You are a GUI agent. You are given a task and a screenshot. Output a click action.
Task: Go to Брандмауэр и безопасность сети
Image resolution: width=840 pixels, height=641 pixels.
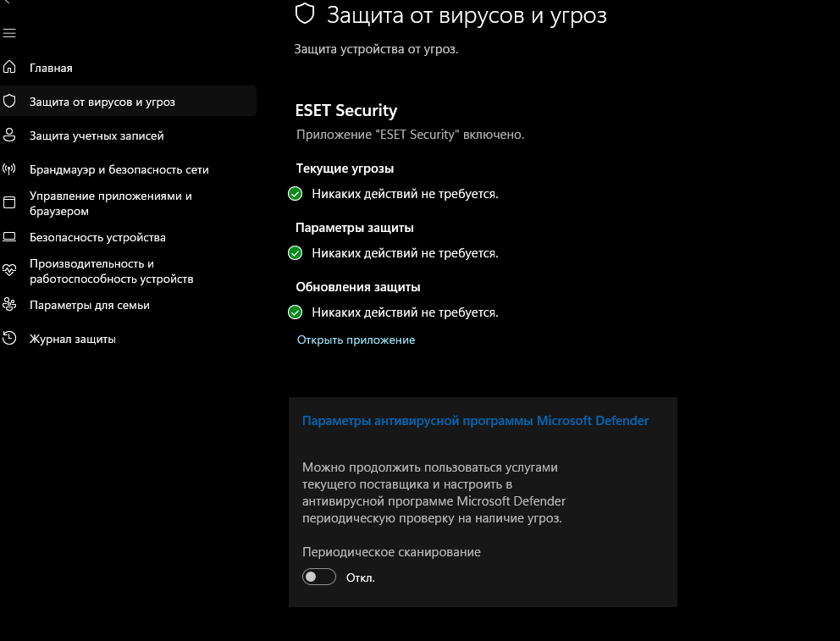pos(119,169)
